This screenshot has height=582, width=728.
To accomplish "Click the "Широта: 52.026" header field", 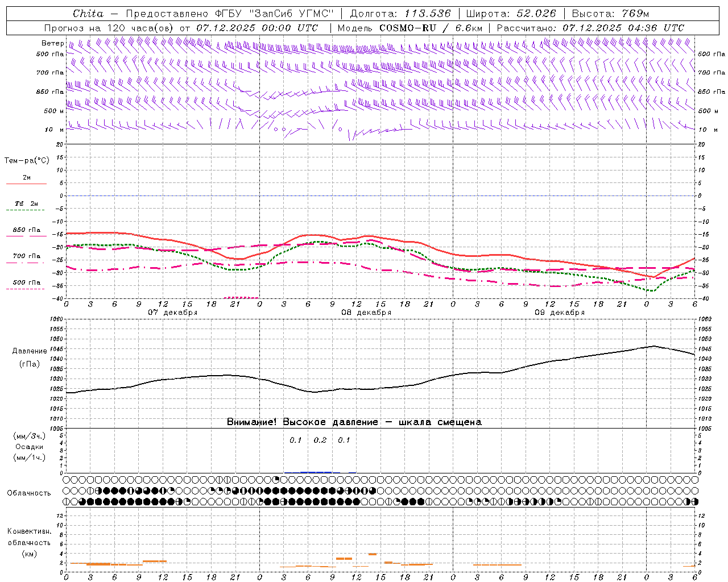I will click(511, 14).
